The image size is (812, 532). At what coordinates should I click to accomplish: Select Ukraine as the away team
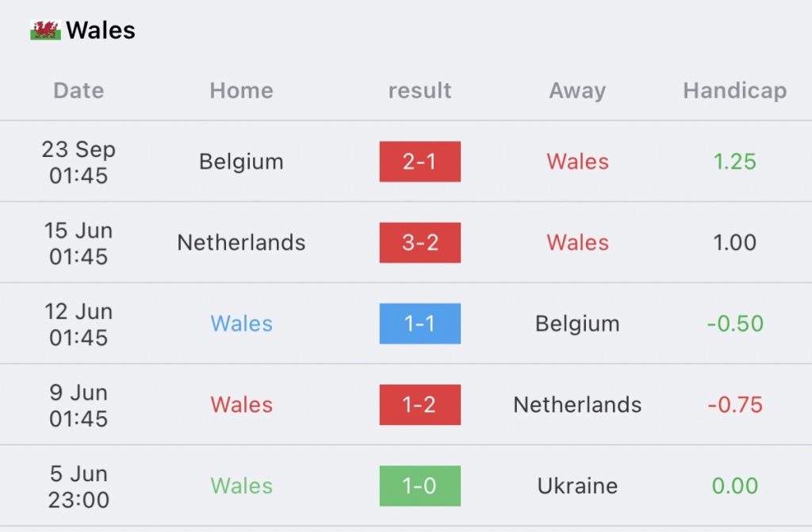577,486
